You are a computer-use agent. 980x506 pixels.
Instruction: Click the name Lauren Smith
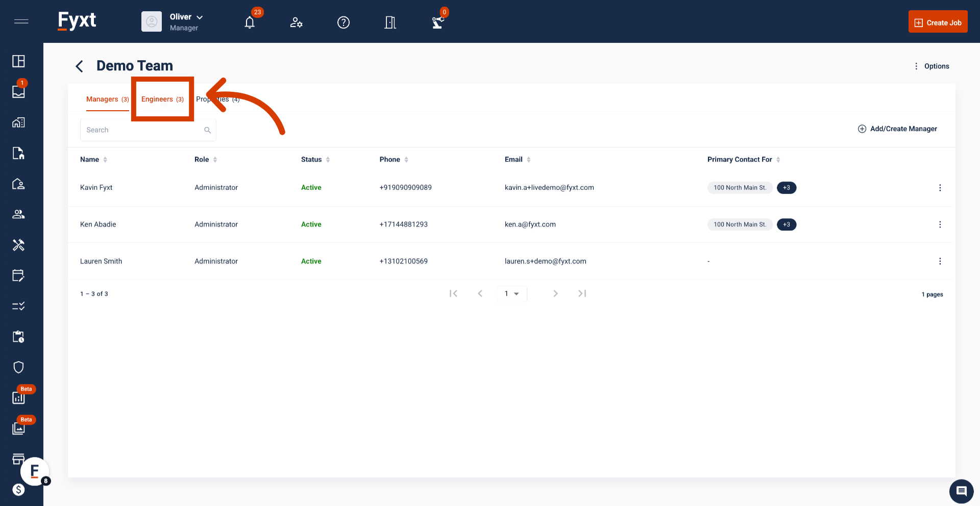[x=101, y=261]
